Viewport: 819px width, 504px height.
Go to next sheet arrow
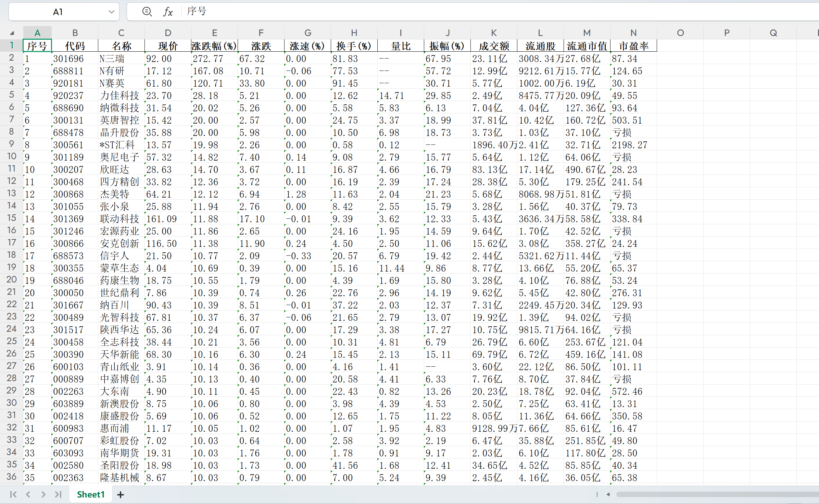[43, 494]
